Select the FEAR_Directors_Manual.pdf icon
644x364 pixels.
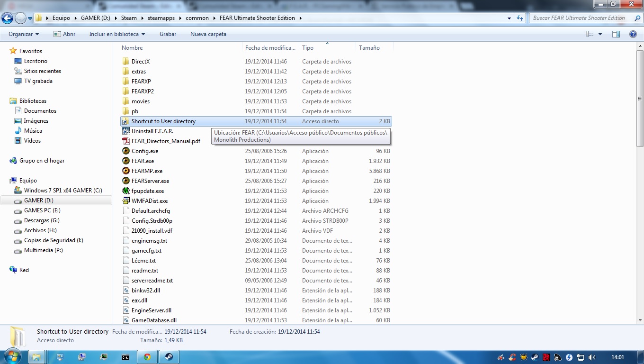[x=125, y=141]
